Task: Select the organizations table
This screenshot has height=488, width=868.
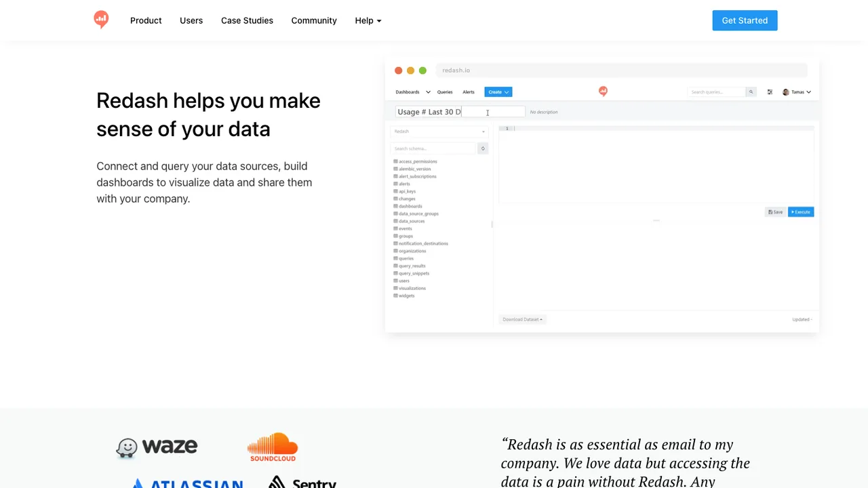Action: [412, 251]
